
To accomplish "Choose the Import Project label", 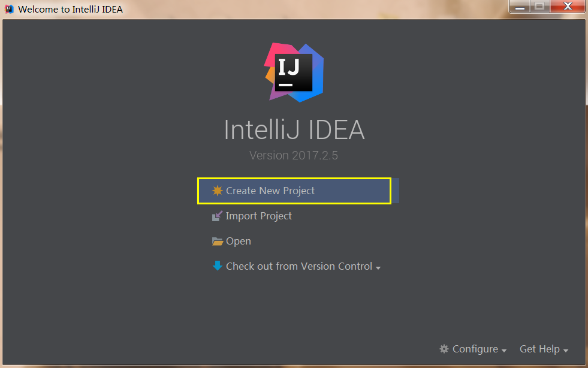I will pos(259,216).
